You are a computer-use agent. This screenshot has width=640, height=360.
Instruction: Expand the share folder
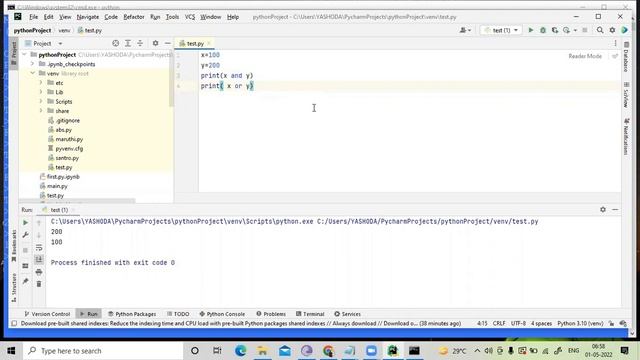click(41, 111)
